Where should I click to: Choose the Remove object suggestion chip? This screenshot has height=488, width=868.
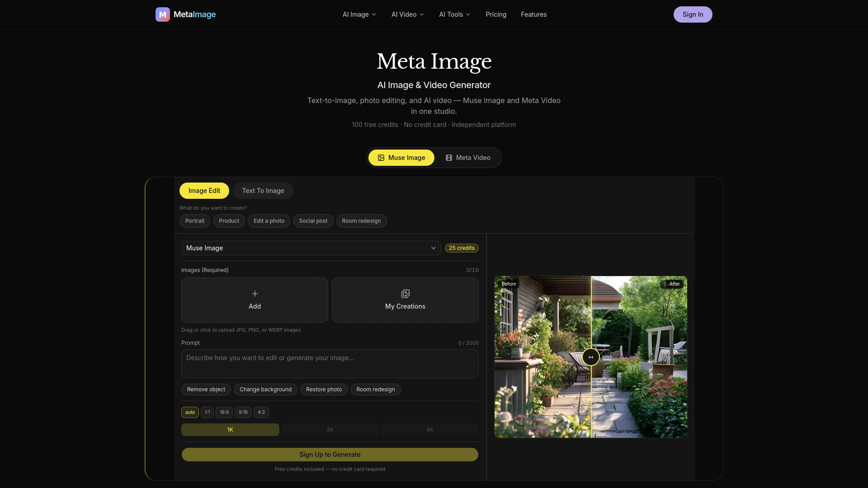[x=206, y=389]
